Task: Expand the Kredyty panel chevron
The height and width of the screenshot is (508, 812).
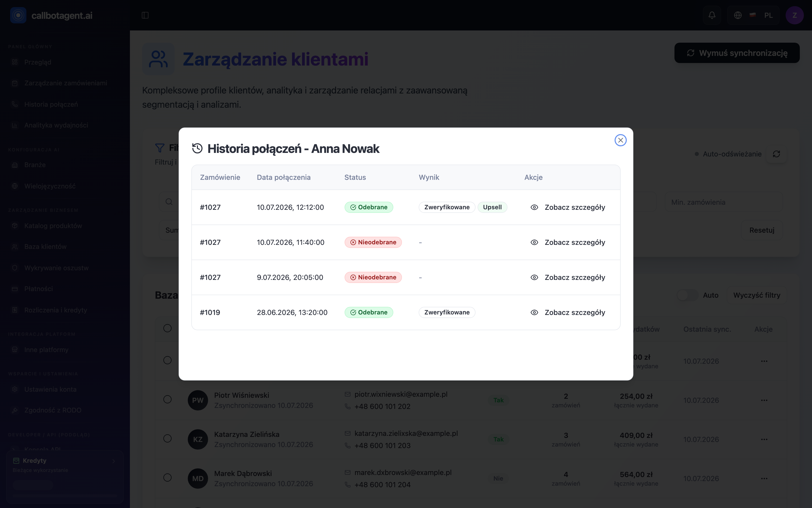Action: coord(114,461)
